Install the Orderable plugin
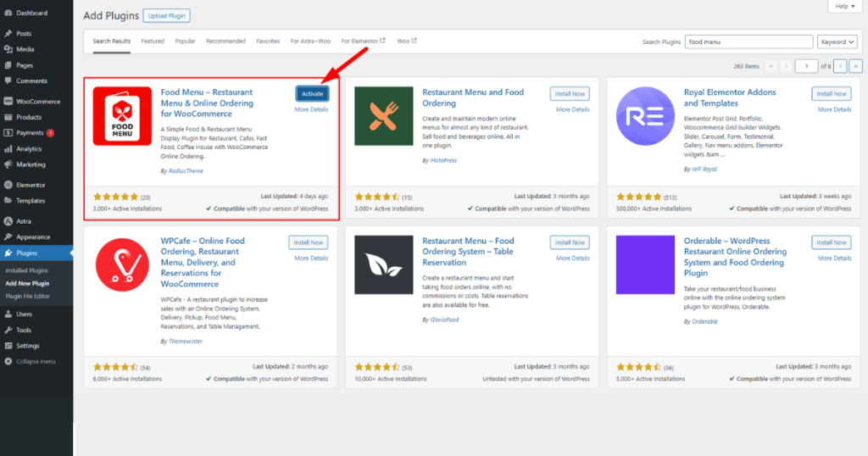This screenshot has height=456, width=868. (x=832, y=242)
